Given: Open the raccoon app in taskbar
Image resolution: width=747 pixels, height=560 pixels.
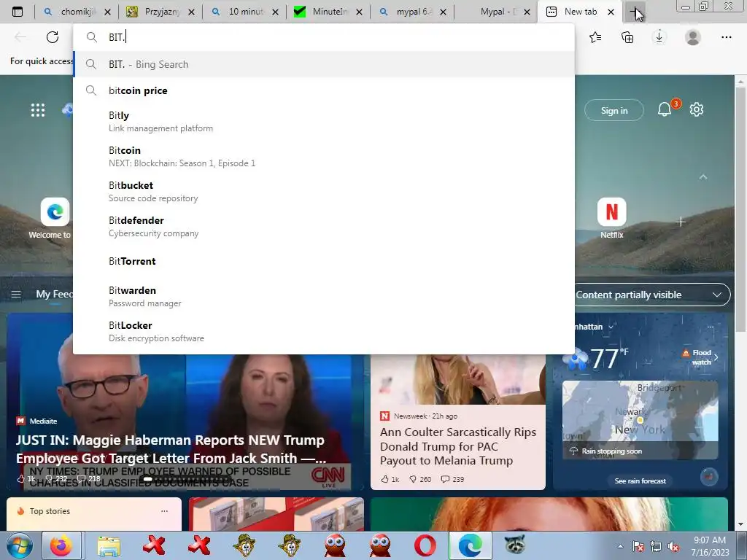Looking at the screenshot, I should (x=515, y=545).
